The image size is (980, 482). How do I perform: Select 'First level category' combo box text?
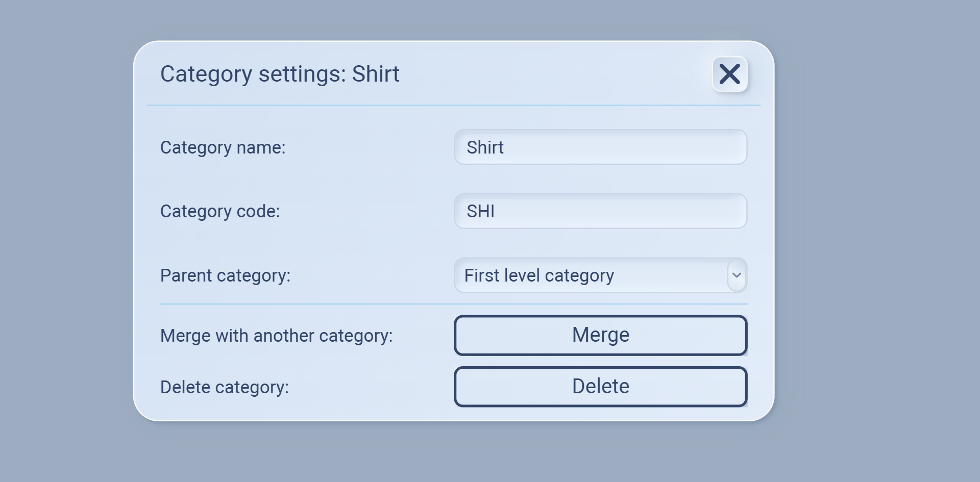point(539,275)
